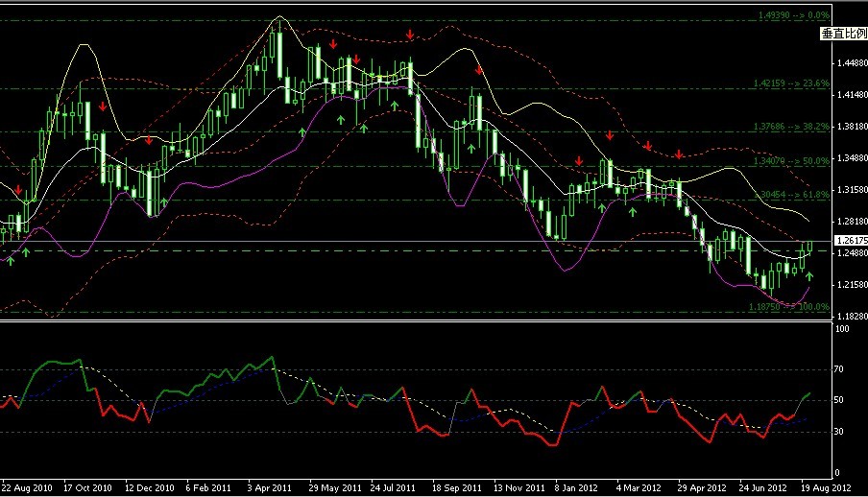Select the 1.49390 0.0% Fibonacci level label

794,15
